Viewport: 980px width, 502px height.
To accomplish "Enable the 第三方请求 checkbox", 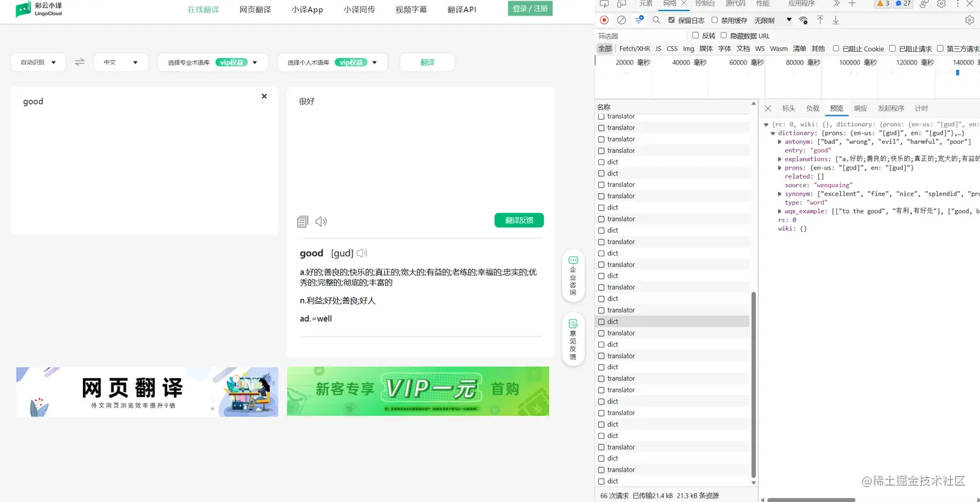I will tap(940, 49).
